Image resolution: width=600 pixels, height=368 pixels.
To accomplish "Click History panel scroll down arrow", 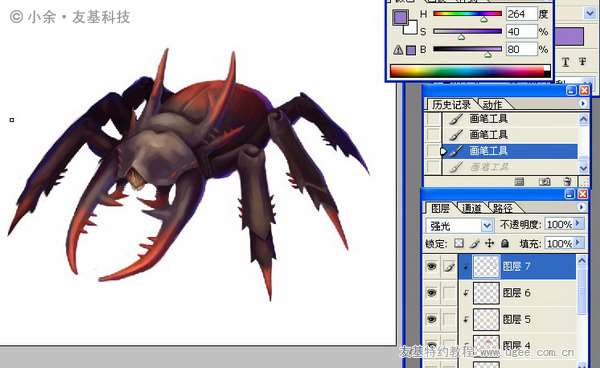I will coord(583,168).
